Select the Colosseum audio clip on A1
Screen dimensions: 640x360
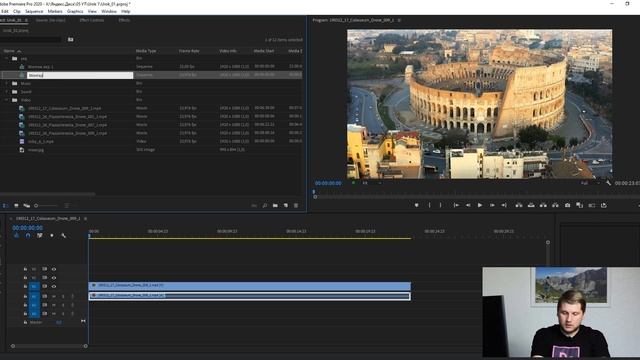point(250,296)
